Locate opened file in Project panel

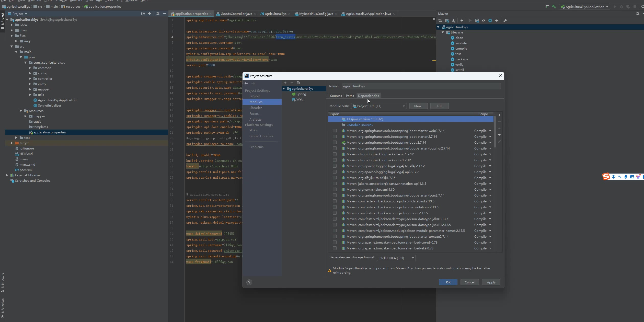click(143, 14)
